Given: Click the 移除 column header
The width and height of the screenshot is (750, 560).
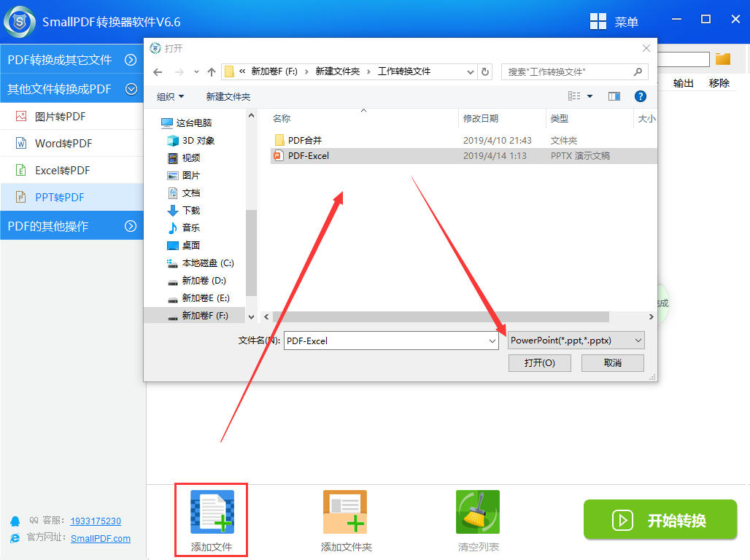Looking at the screenshot, I should (719, 83).
